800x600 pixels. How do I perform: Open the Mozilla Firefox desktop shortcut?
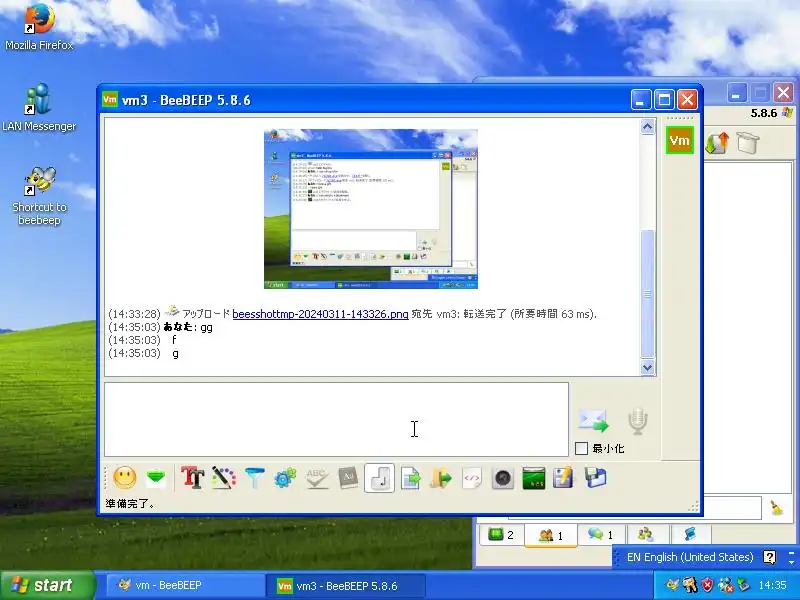pos(39,27)
